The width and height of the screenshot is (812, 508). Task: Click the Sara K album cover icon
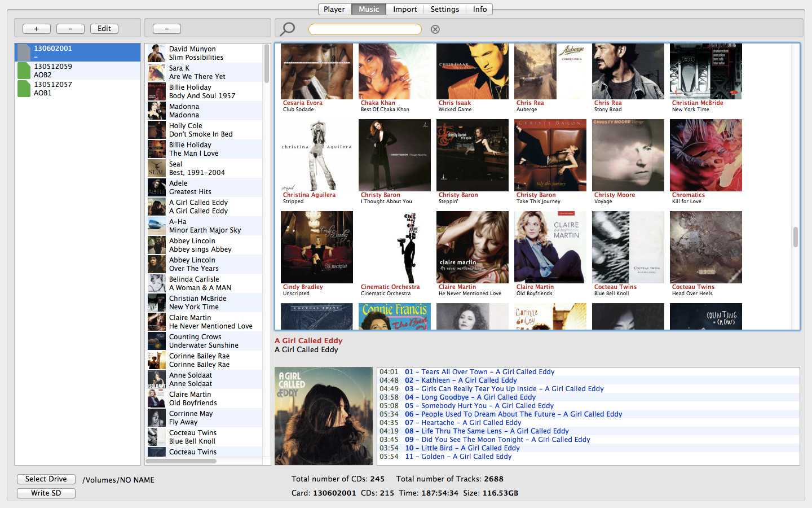pos(156,72)
